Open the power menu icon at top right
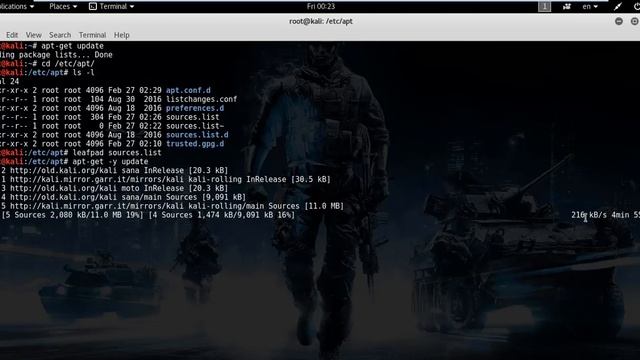 [x=637, y=7]
